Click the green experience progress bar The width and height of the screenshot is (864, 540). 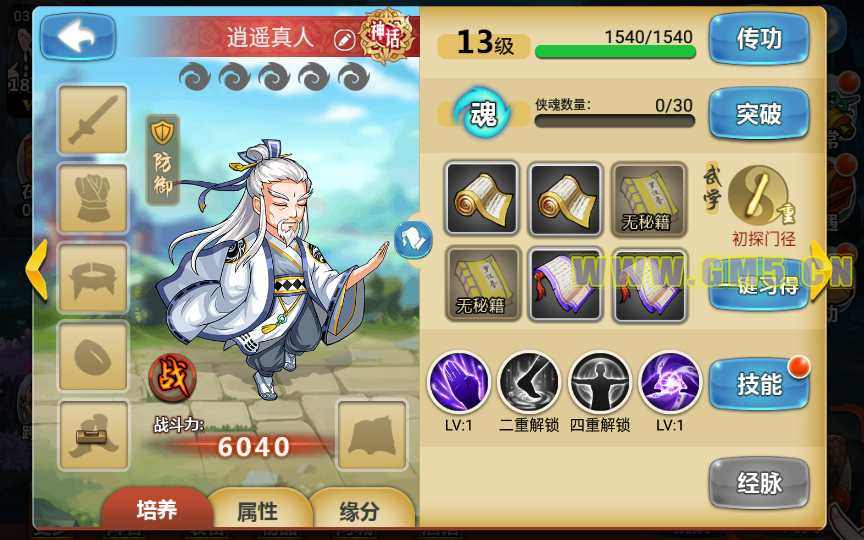(x=615, y=52)
